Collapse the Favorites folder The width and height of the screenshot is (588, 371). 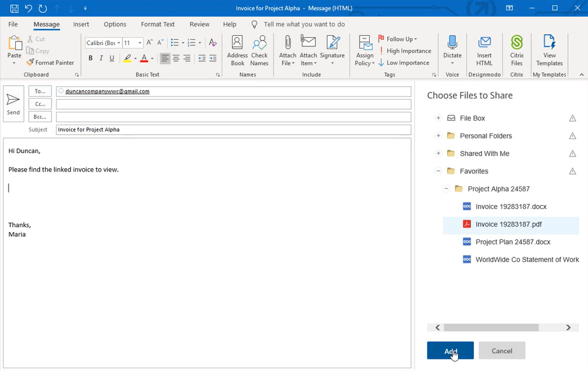[438, 171]
